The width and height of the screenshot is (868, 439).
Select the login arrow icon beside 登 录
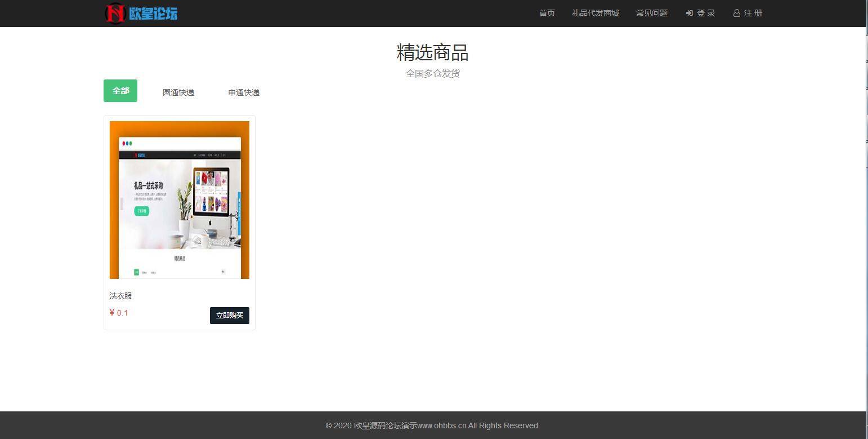(x=688, y=13)
